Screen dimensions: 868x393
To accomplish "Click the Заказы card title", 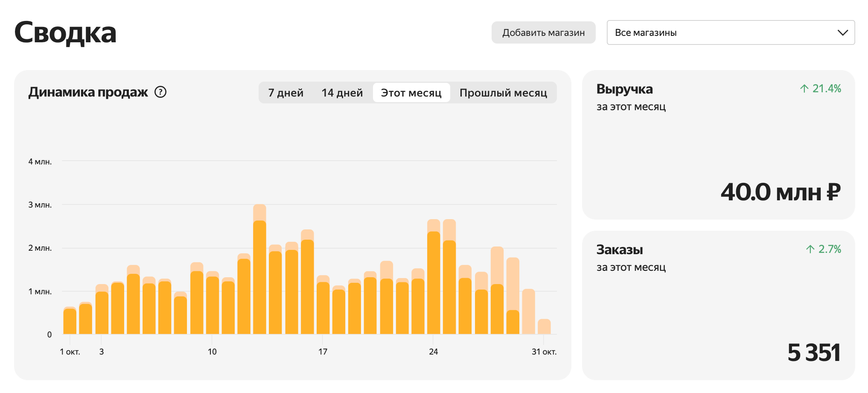I will (619, 249).
